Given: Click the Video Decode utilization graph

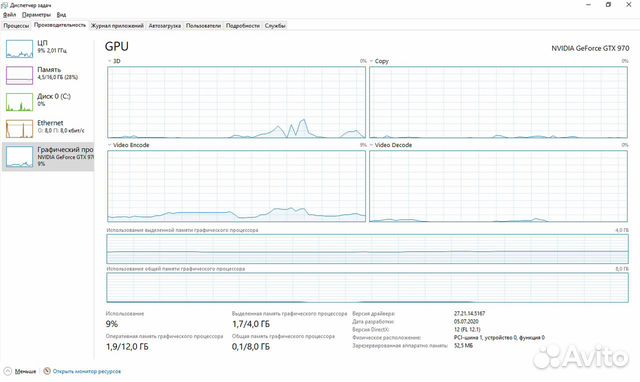Looking at the screenshot, I should (498, 186).
